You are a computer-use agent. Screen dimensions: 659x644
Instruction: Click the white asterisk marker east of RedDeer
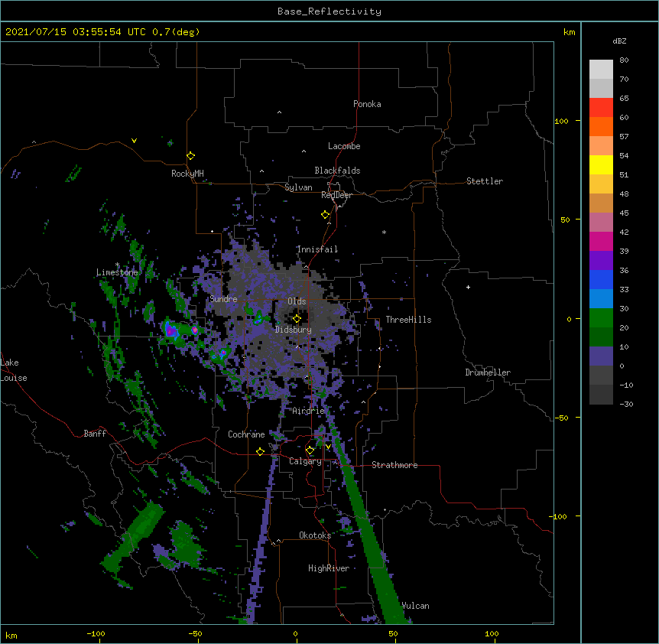(x=384, y=232)
